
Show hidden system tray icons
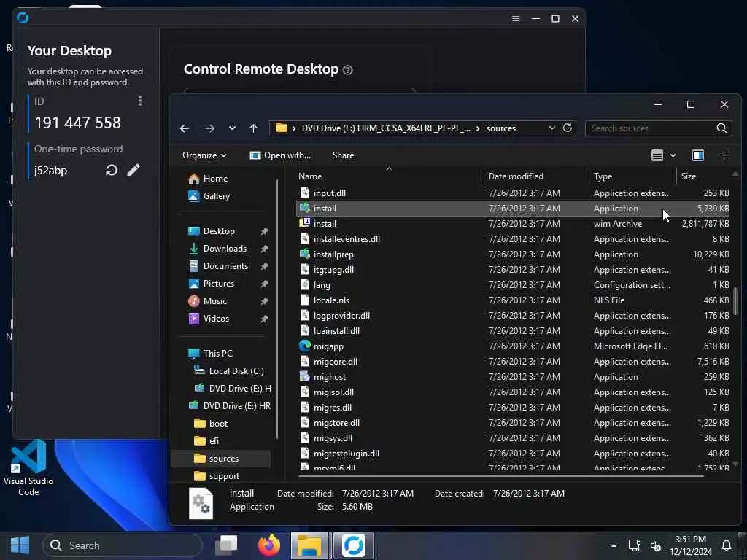click(x=614, y=545)
